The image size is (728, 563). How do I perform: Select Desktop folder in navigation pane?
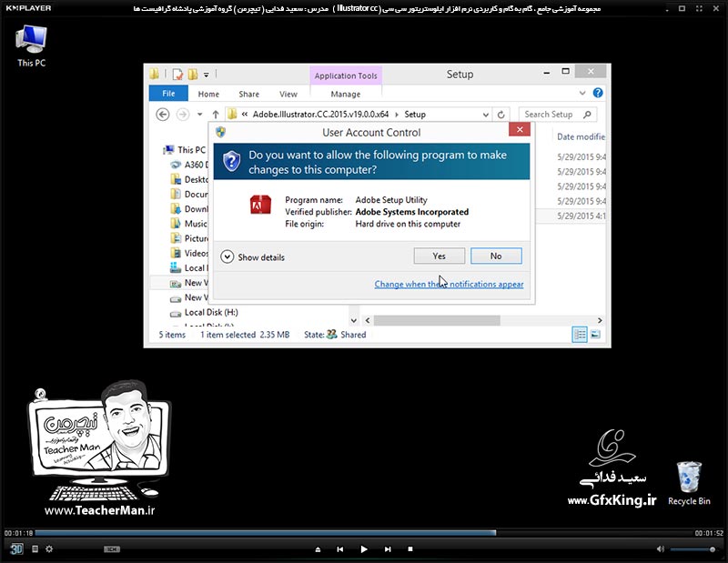(x=189, y=179)
